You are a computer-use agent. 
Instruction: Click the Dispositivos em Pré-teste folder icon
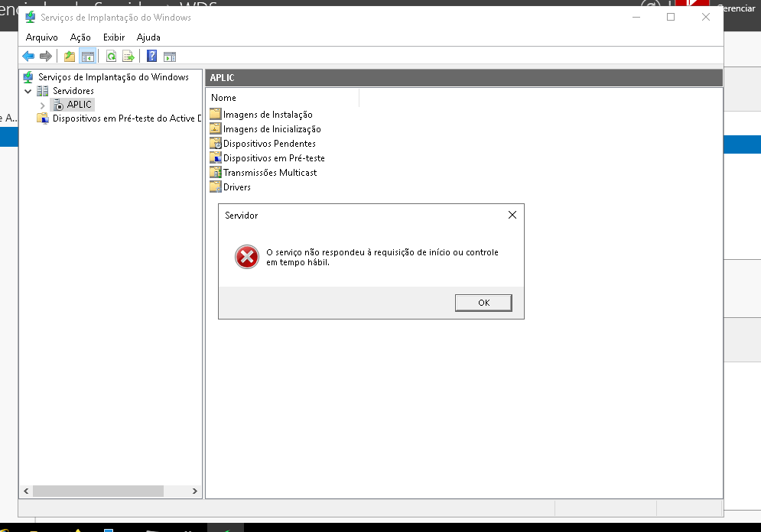click(216, 157)
